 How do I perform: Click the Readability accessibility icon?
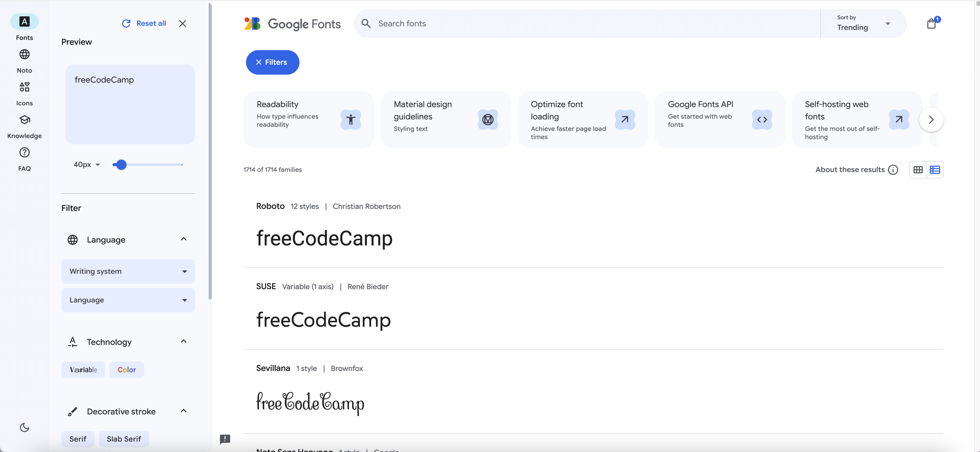pos(351,120)
